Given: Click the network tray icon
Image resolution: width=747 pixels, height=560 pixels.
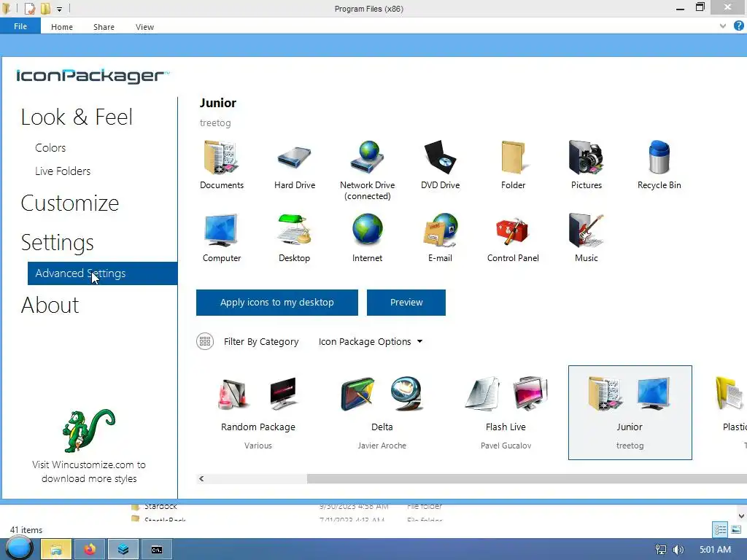Looking at the screenshot, I should pos(661,550).
